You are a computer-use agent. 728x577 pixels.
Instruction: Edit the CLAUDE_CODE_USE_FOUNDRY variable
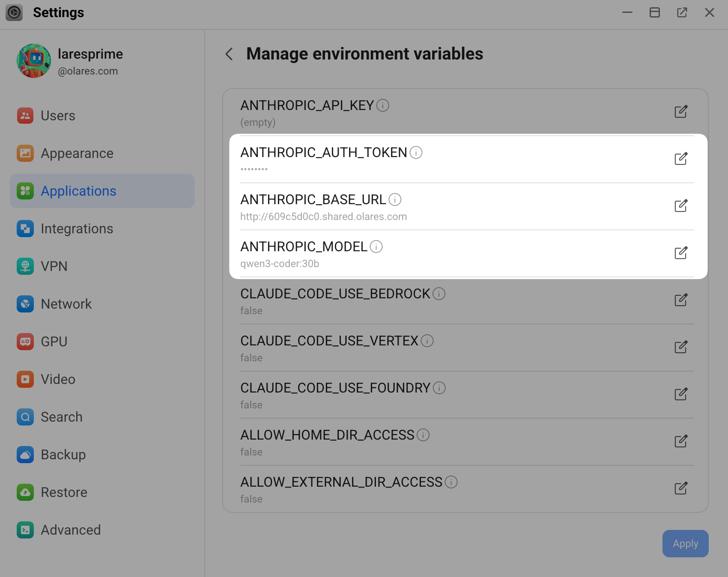pyautogui.click(x=681, y=394)
